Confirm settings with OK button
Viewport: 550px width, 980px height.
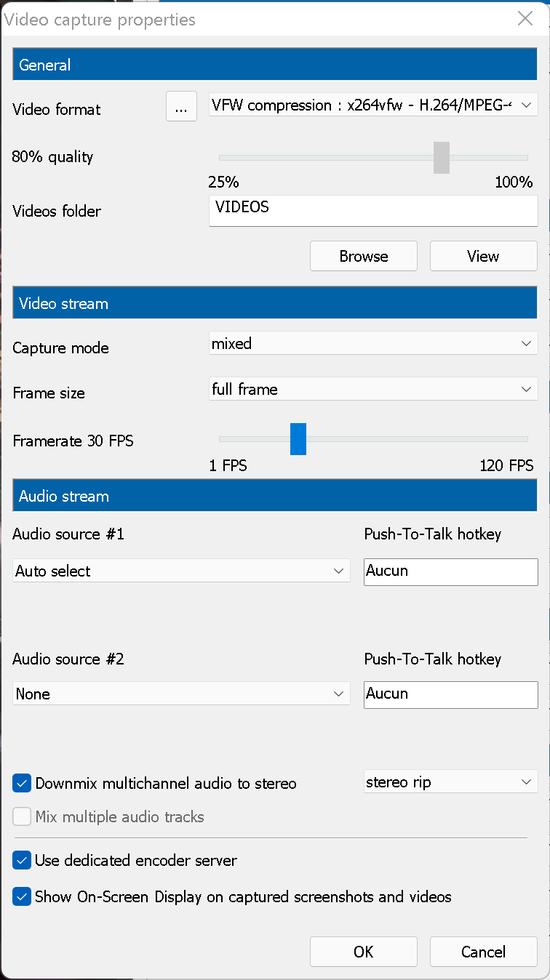tap(363, 952)
